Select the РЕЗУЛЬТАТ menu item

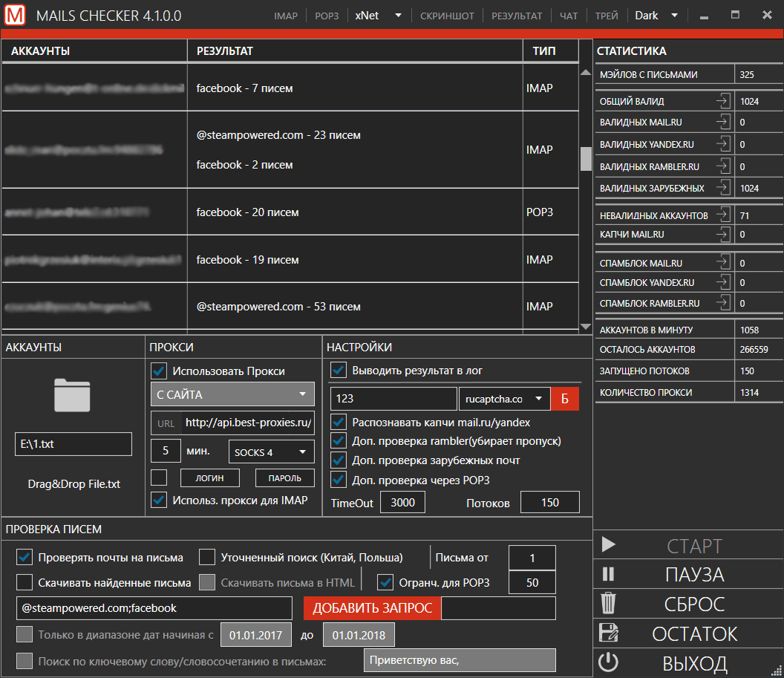click(x=517, y=16)
